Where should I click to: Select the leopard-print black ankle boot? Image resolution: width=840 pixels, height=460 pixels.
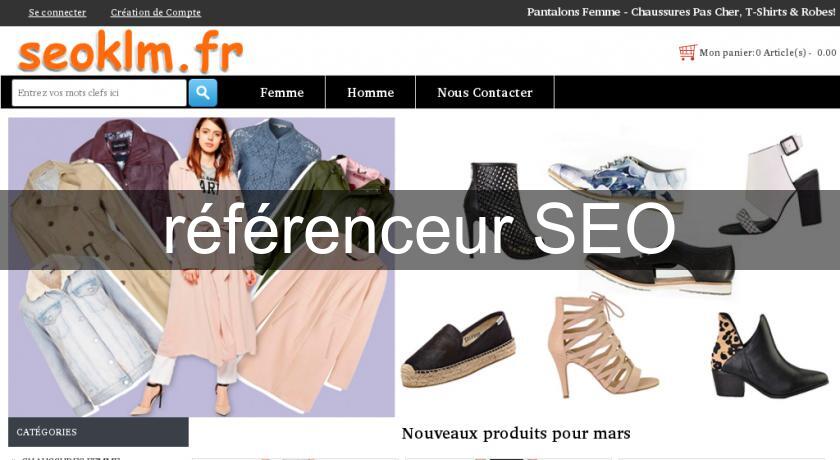(x=769, y=356)
